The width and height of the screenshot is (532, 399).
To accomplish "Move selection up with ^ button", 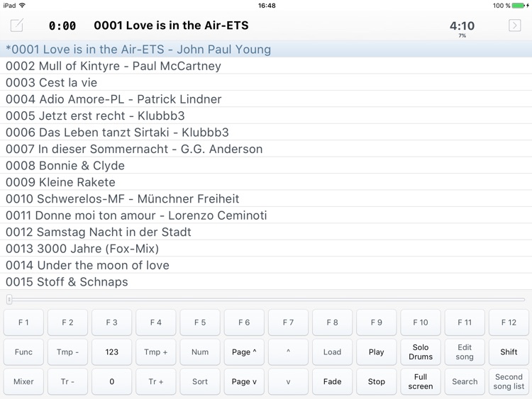I will (288, 352).
